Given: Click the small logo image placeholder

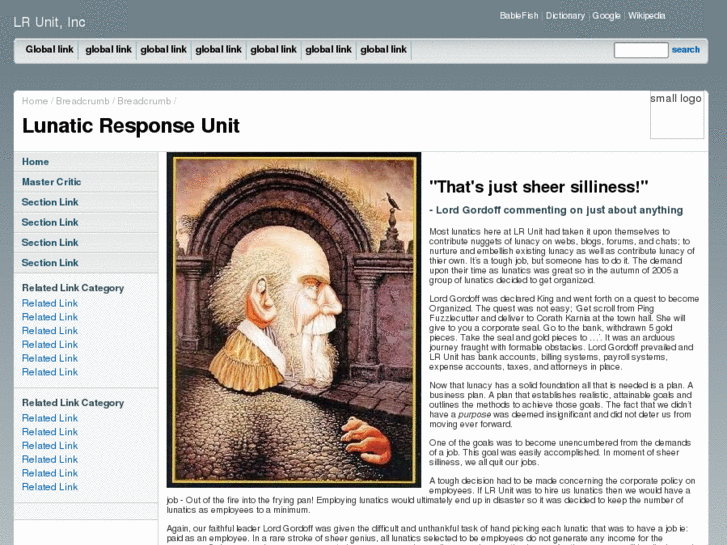Looking at the screenshot, I should point(676,114).
